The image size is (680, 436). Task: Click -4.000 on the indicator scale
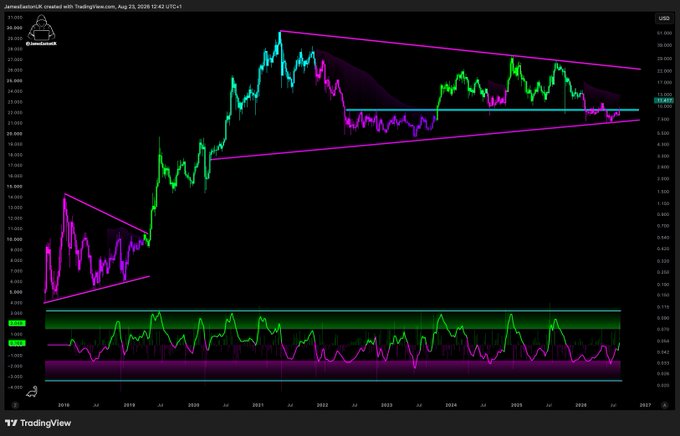[x=15, y=387]
